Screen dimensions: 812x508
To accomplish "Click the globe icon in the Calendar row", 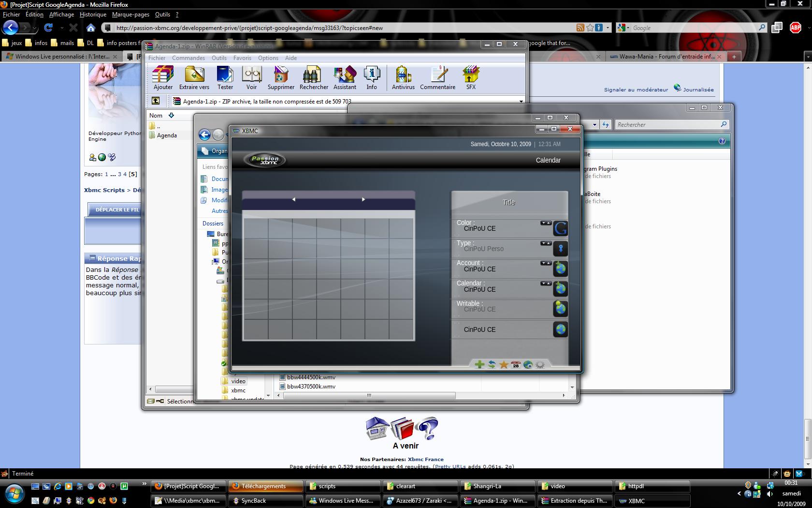I will tap(560, 289).
